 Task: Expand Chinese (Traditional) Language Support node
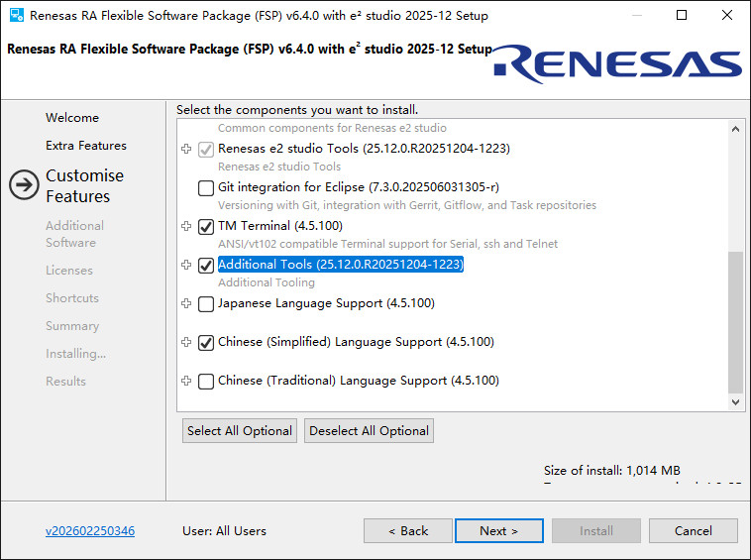pos(186,381)
